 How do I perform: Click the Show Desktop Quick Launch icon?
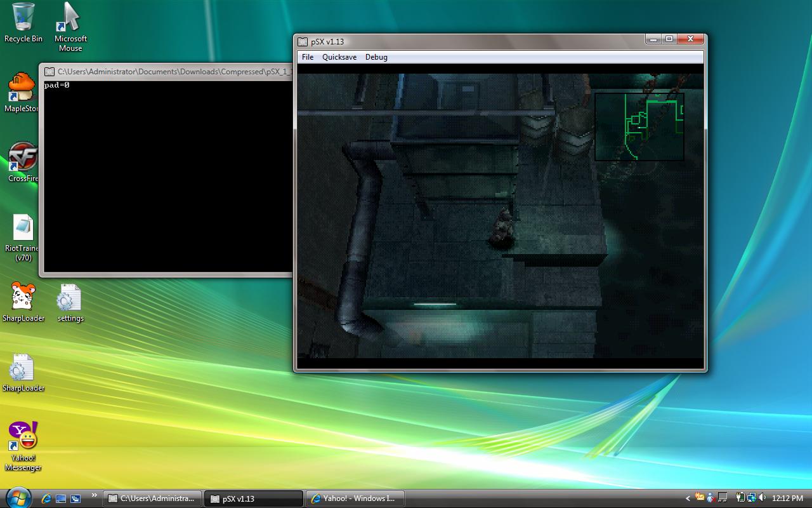[x=61, y=498]
